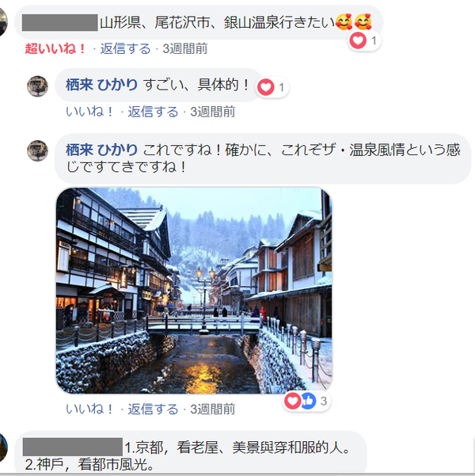Open reaction count 3 under the photo
This screenshot has width=475, height=476.
[x=324, y=401]
